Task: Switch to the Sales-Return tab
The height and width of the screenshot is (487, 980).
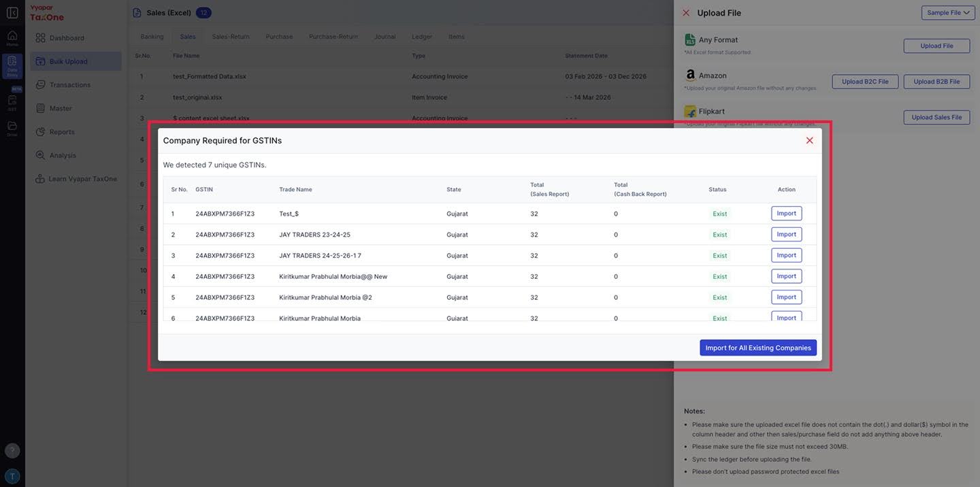Action: [x=231, y=37]
